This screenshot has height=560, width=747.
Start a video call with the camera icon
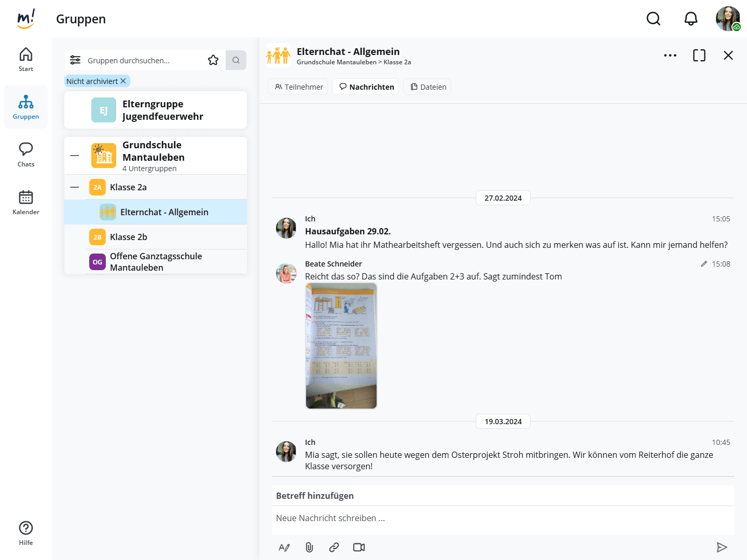click(359, 547)
